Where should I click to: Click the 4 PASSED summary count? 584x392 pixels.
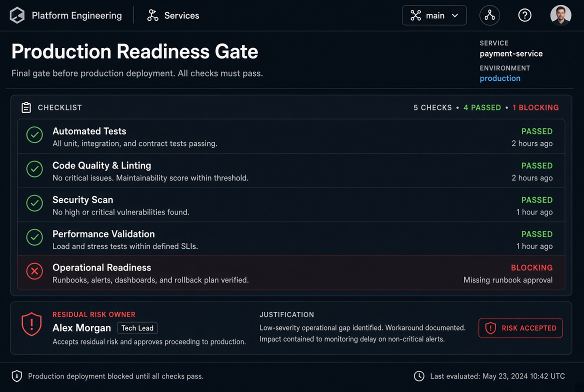click(482, 107)
